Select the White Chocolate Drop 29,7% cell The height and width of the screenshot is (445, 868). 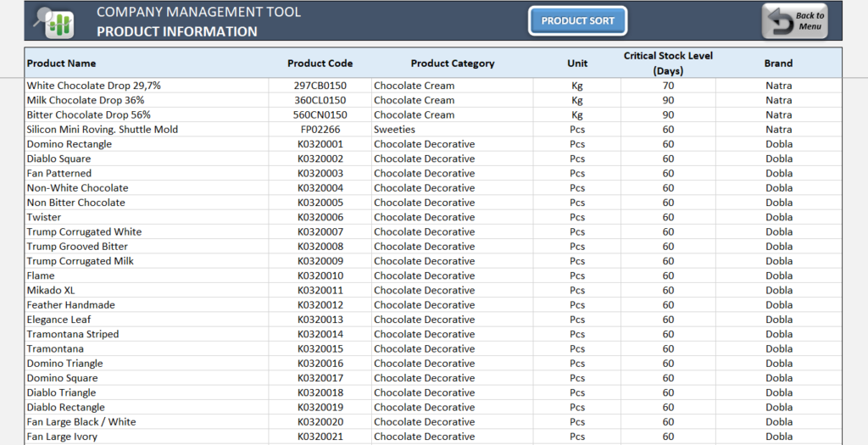point(93,86)
